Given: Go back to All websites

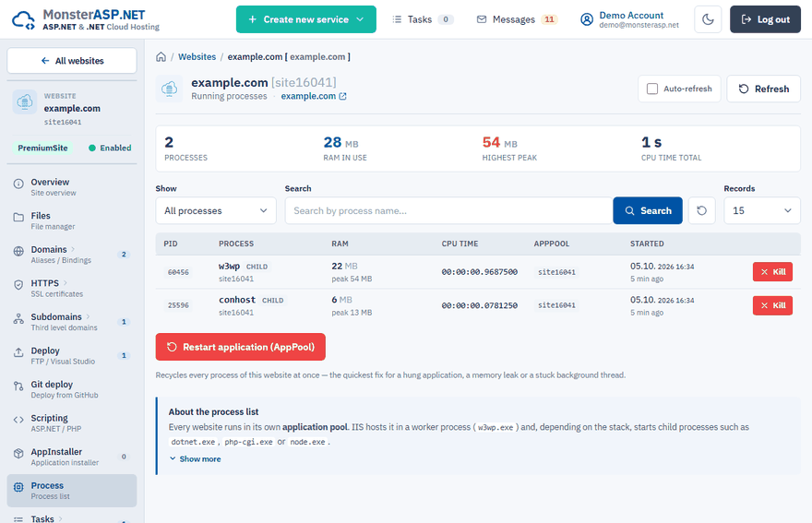Looking at the screenshot, I should 72,61.
